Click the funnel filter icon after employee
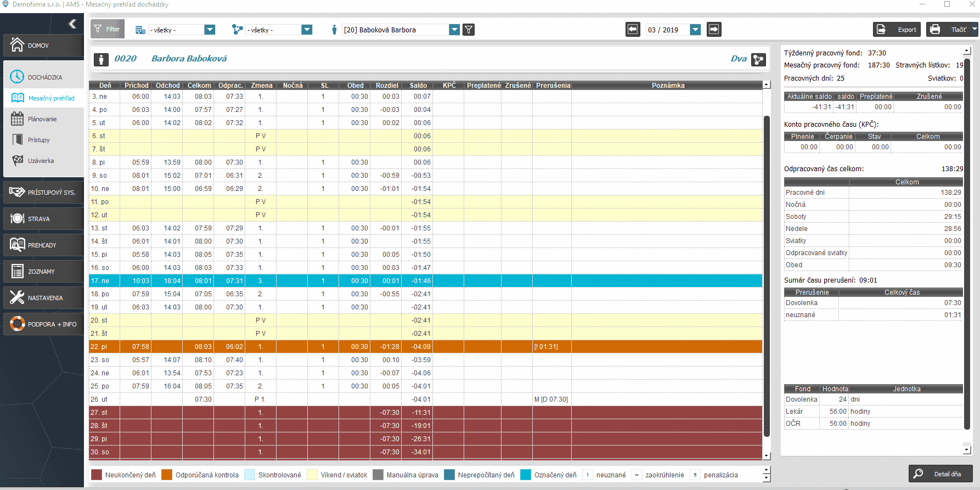The height and width of the screenshot is (490, 980). click(x=469, y=30)
